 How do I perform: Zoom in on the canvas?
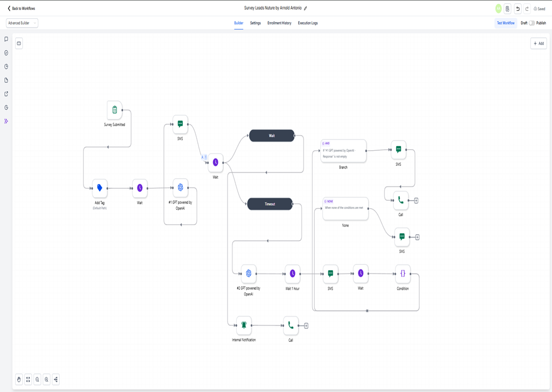(x=46, y=379)
